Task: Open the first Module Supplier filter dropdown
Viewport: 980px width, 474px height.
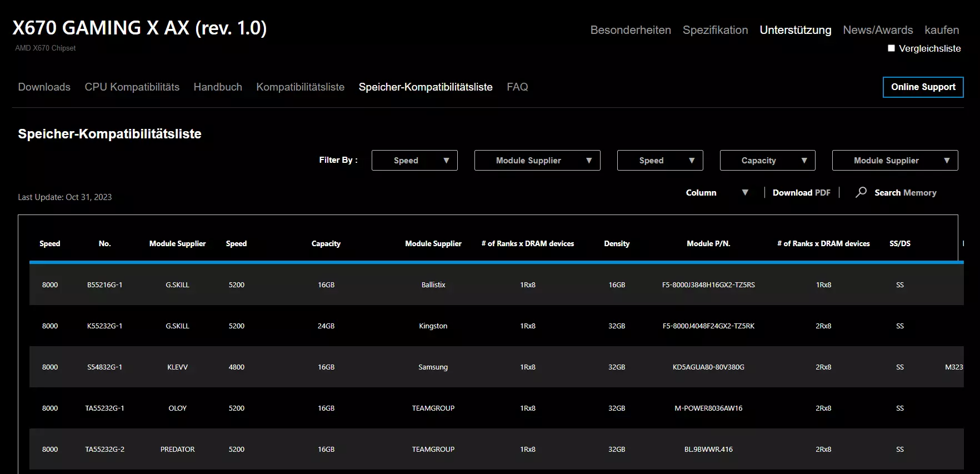Action: point(537,161)
